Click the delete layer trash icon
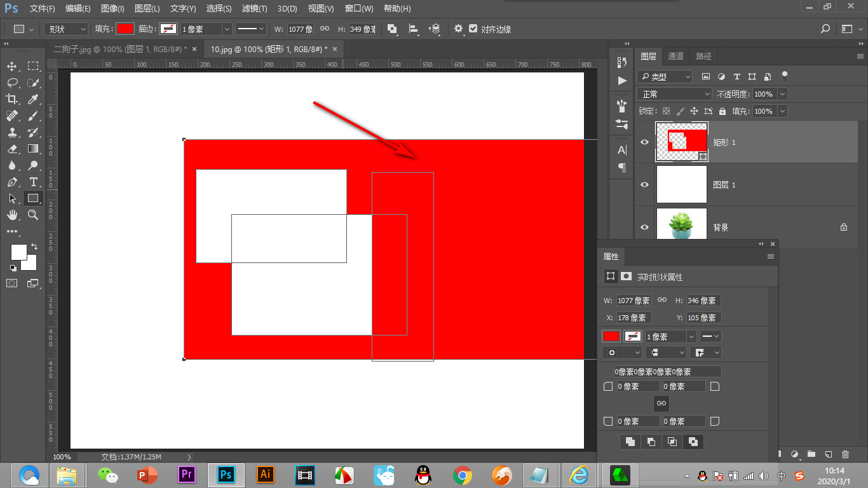 (x=845, y=454)
